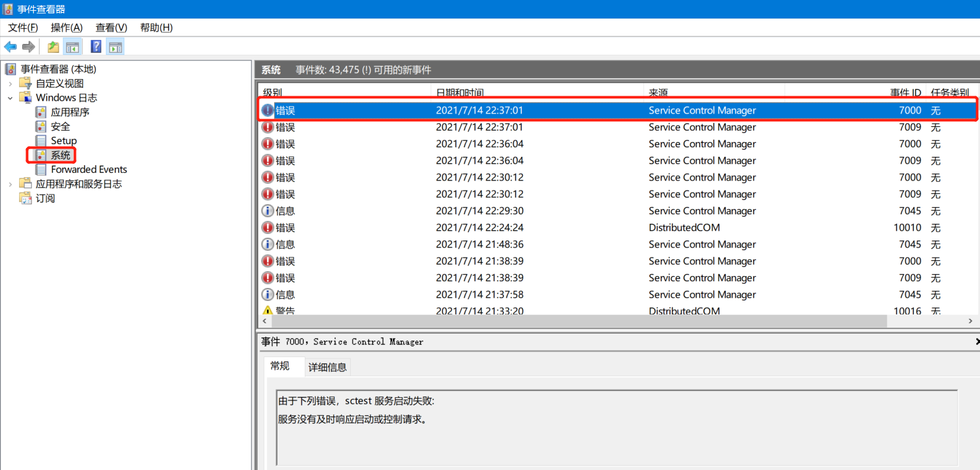Screen dimensions: 980x470
Task: Click the error icon of the 22:37:01 event 7009
Action: tap(268, 128)
